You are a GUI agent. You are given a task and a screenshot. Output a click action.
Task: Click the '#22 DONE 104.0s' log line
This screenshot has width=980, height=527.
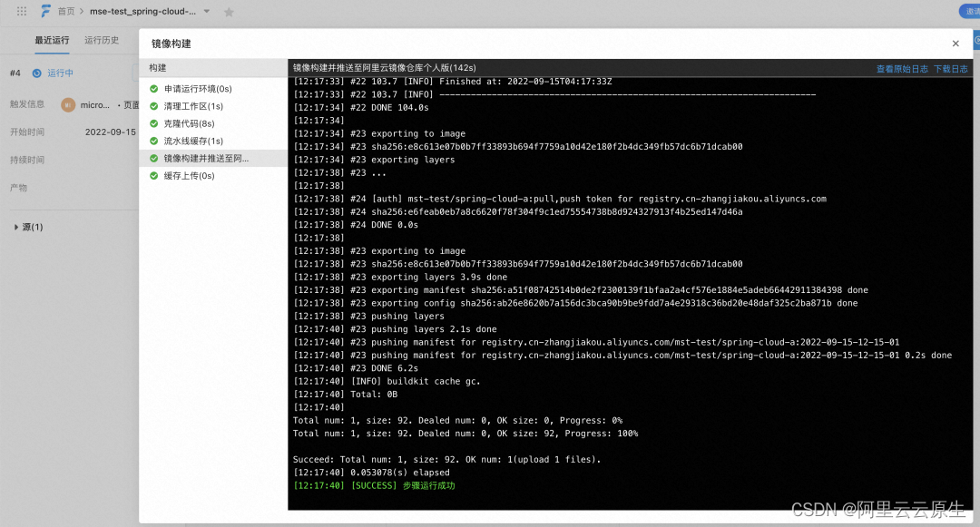(360, 107)
